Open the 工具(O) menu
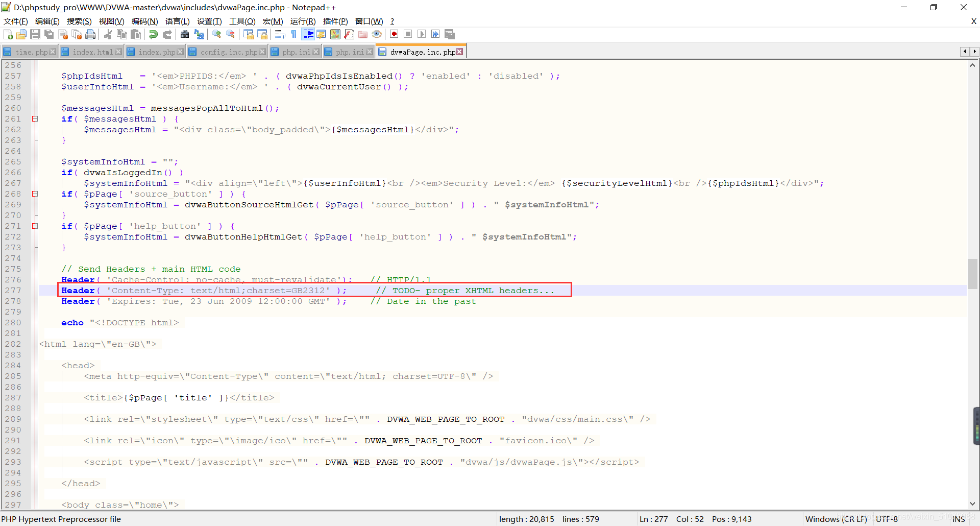 point(242,21)
